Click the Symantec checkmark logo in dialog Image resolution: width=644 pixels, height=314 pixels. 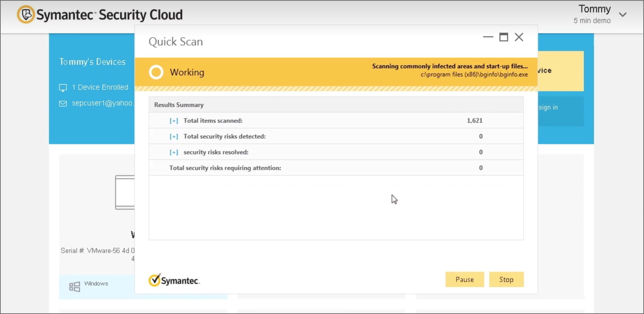pyautogui.click(x=174, y=280)
